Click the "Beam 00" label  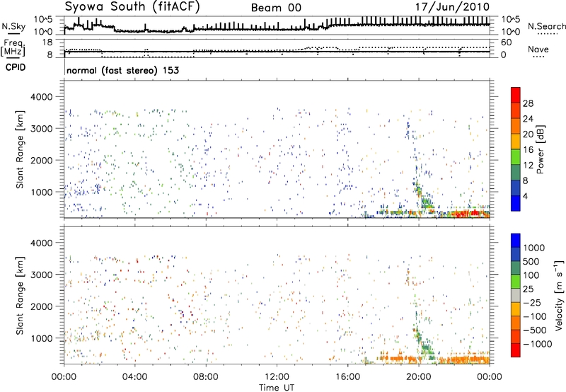[x=276, y=8]
